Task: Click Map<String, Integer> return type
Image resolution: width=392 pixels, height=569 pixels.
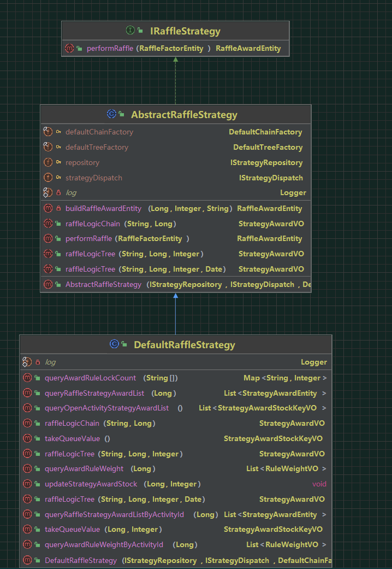Action: point(285,378)
